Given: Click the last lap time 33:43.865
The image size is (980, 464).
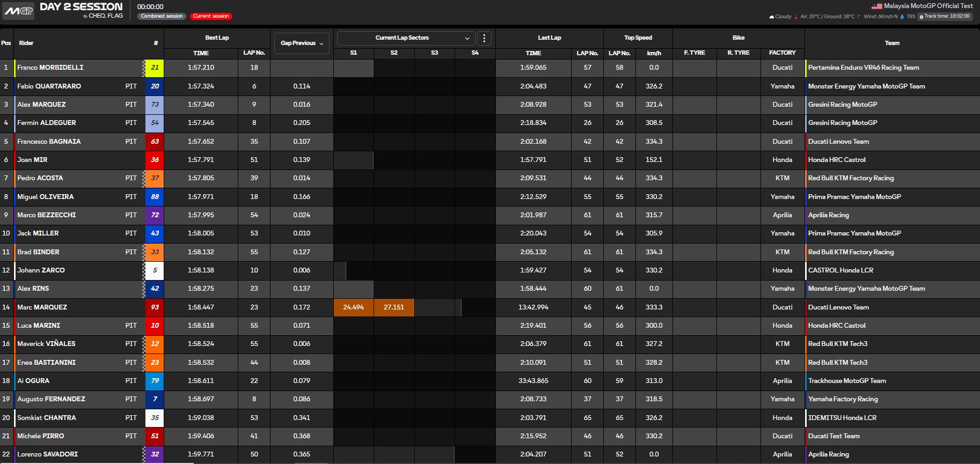Looking at the screenshot, I should [x=533, y=381].
